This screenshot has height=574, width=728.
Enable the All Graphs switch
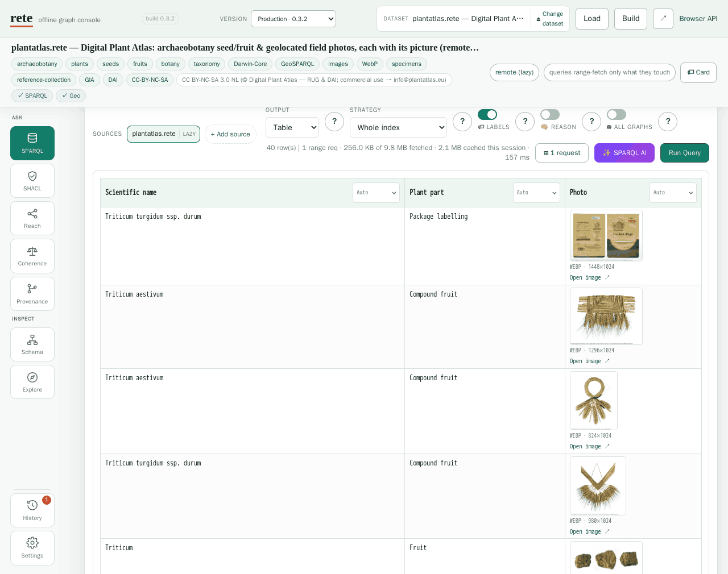coord(617,114)
